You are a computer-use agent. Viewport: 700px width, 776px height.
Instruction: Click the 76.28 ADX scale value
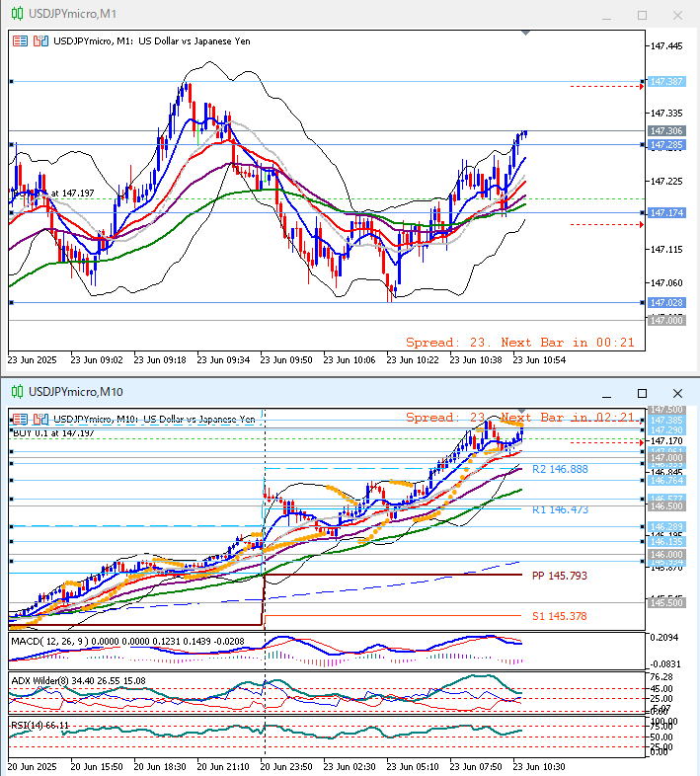(x=661, y=677)
